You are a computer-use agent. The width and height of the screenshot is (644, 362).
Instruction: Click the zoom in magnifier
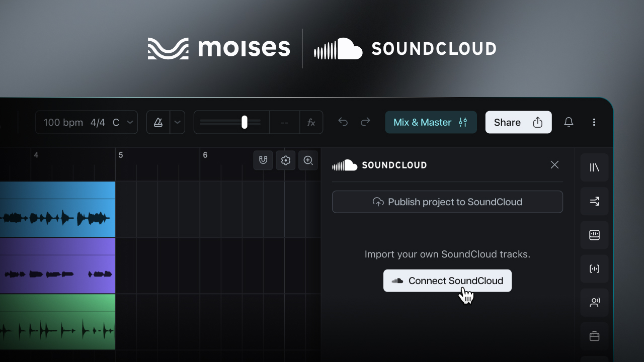click(308, 160)
